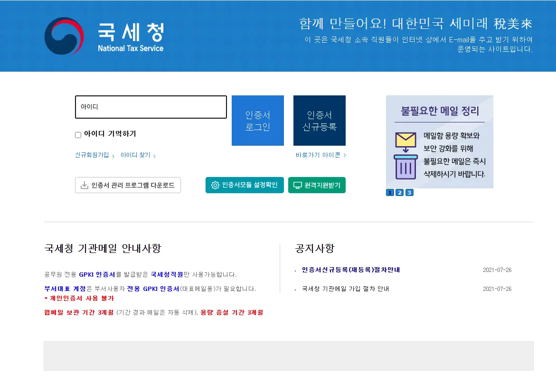Click the monitor icon in 원격지원받기
556x392 pixels.
(x=298, y=185)
